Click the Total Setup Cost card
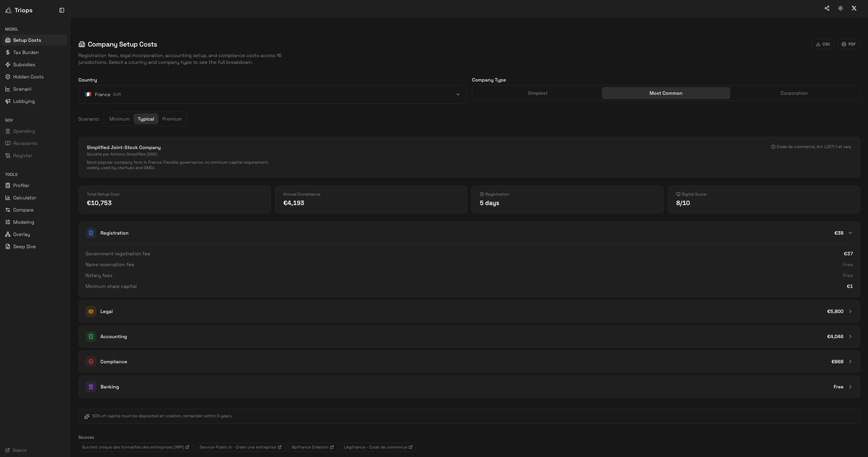 [174, 199]
